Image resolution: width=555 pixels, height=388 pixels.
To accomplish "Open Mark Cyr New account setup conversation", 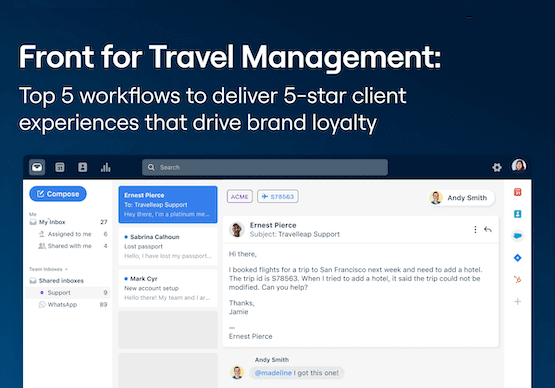I will pyautogui.click(x=168, y=288).
